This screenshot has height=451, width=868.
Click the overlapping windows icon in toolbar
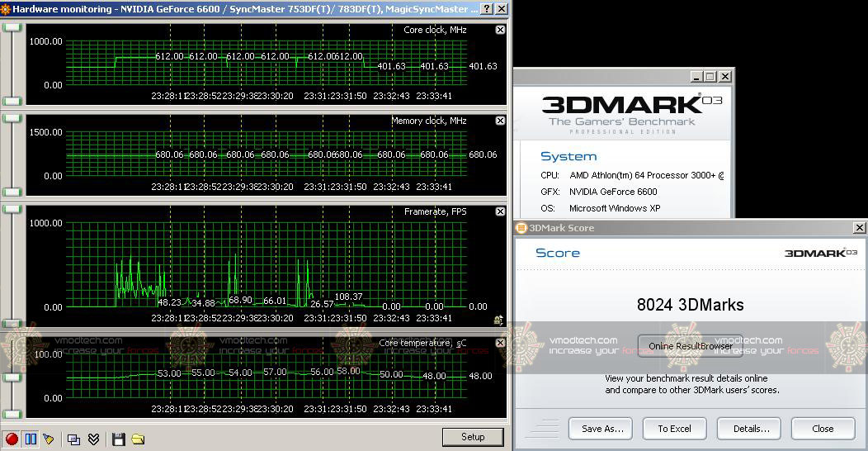73,439
